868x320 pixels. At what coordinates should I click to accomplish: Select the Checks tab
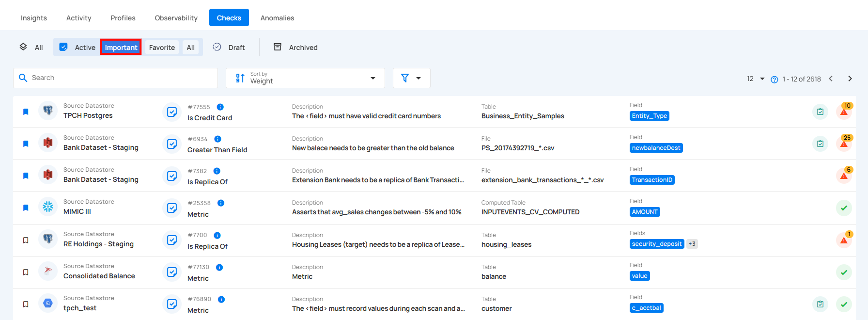coord(229,17)
